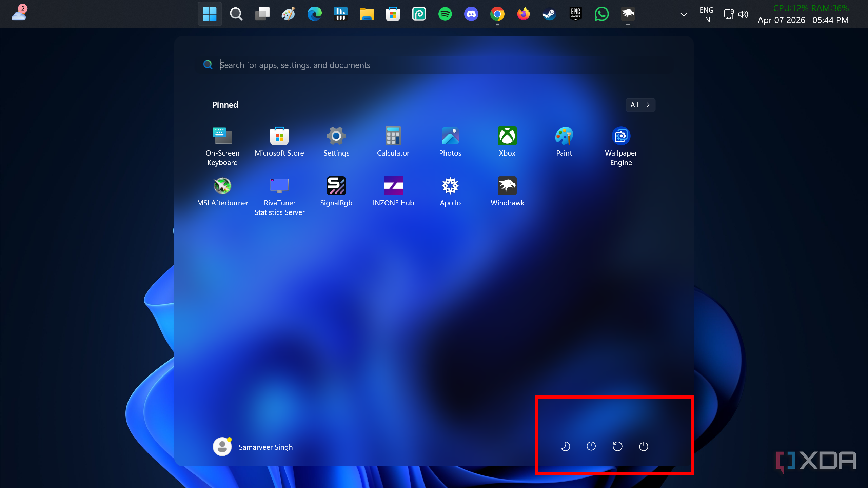The width and height of the screenshot is (868, 488).
Task: Open taskbar Search icon
Action: pyautogui.click(x=236, y=14)
